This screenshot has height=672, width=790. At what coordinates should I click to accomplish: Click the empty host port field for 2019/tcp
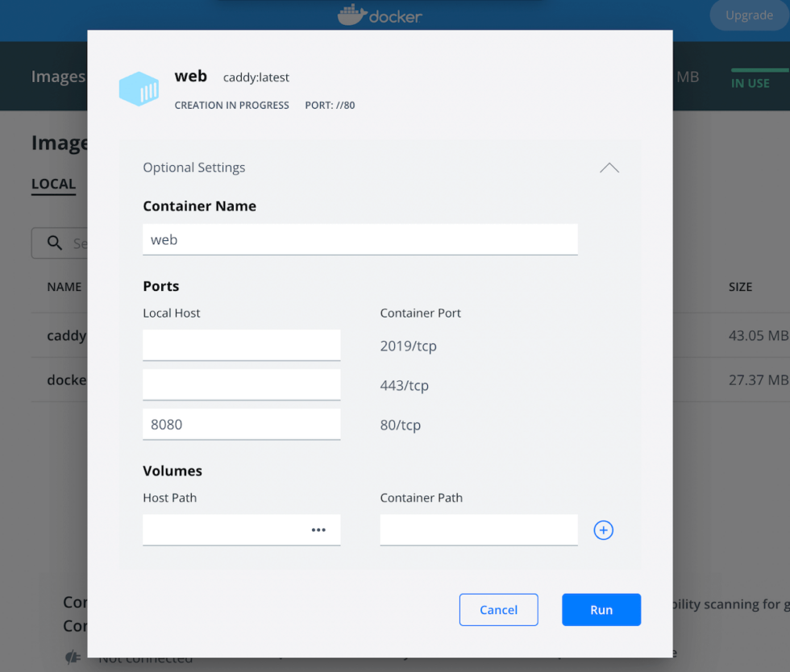(241, 345)
